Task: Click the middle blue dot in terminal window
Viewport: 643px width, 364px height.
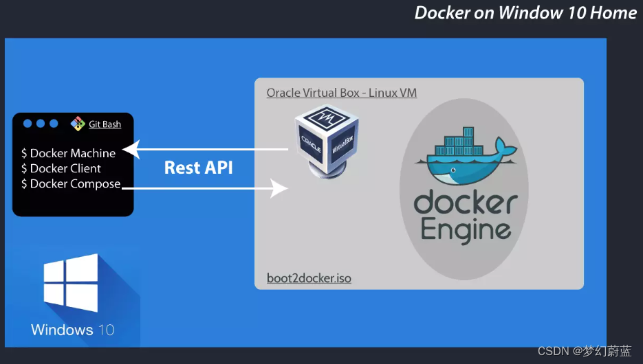Action: pyautogui.click(x=41, y=124)
